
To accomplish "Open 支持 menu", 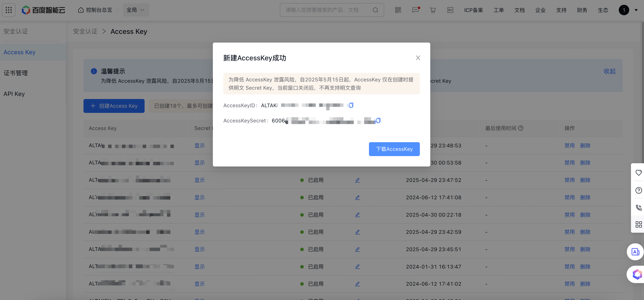I will coord(561,10).
